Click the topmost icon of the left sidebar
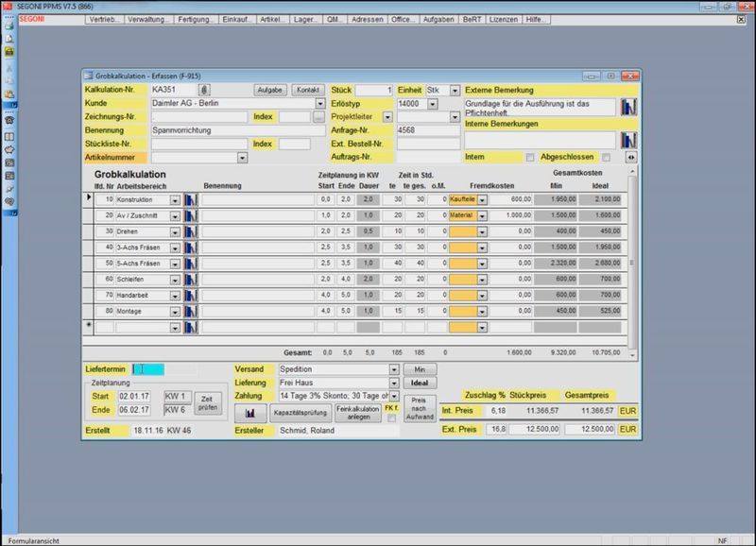Viewport: 756px width, 546px height. coord(9,26)
